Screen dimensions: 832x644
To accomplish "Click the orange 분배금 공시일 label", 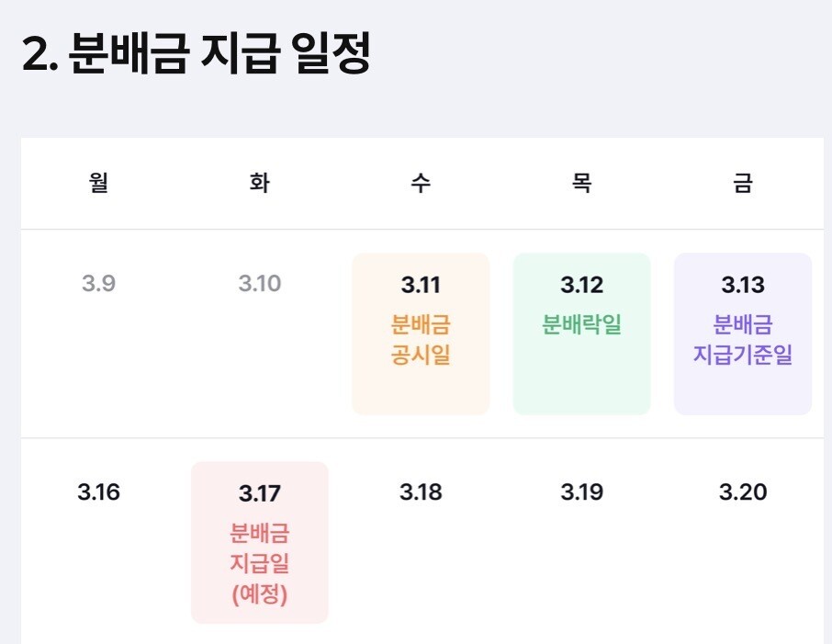I will tap(421, 340).
